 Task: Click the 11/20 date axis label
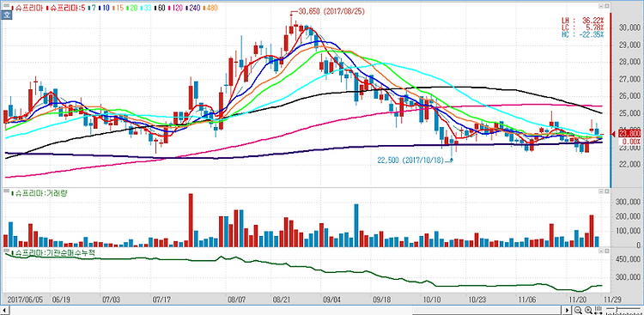pos(578,299)
